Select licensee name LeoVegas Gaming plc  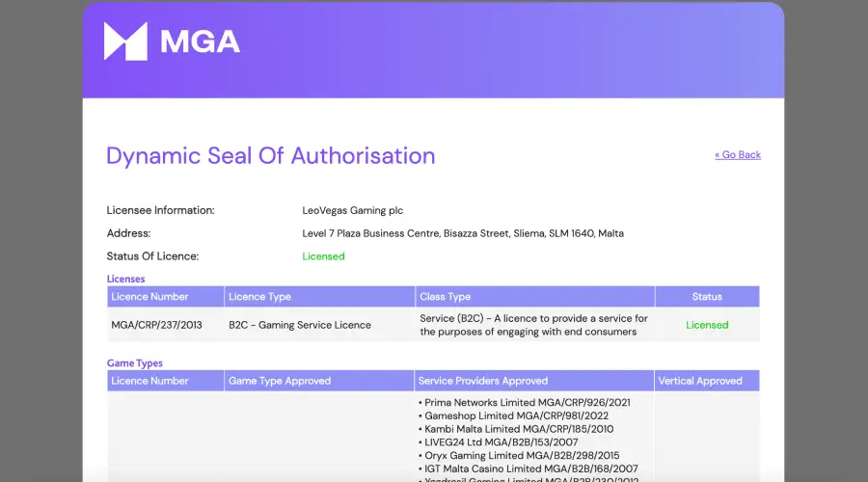[x=352, y=210]
